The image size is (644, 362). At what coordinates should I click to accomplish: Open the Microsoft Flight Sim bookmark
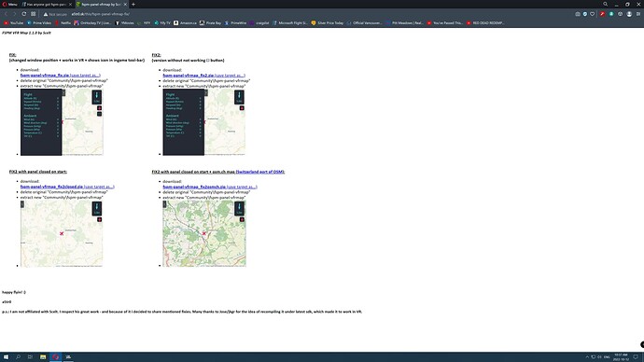tap(289, 23)
